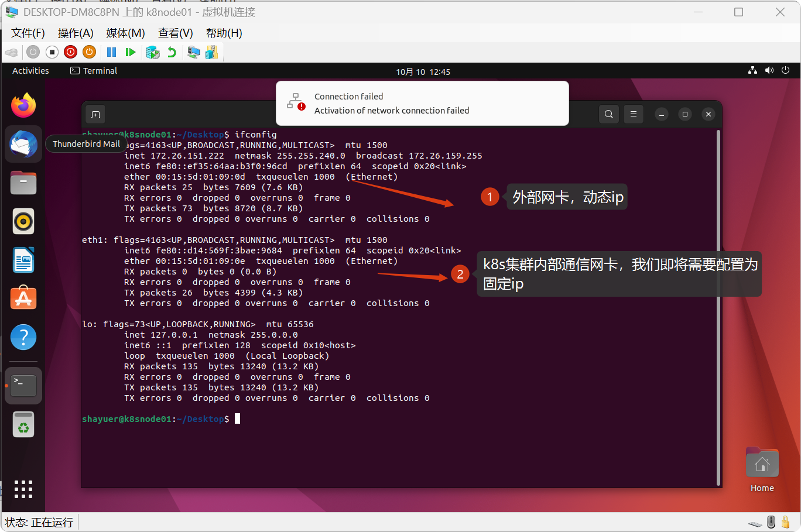Click the Ctrl+Alt+Del toolbar icon
The height and width of the screenshot is (532, 801).
click(11, 53)
